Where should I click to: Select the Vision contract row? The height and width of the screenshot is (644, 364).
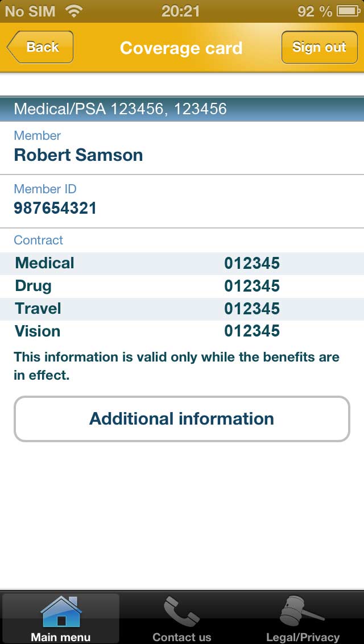pos(182,331)
